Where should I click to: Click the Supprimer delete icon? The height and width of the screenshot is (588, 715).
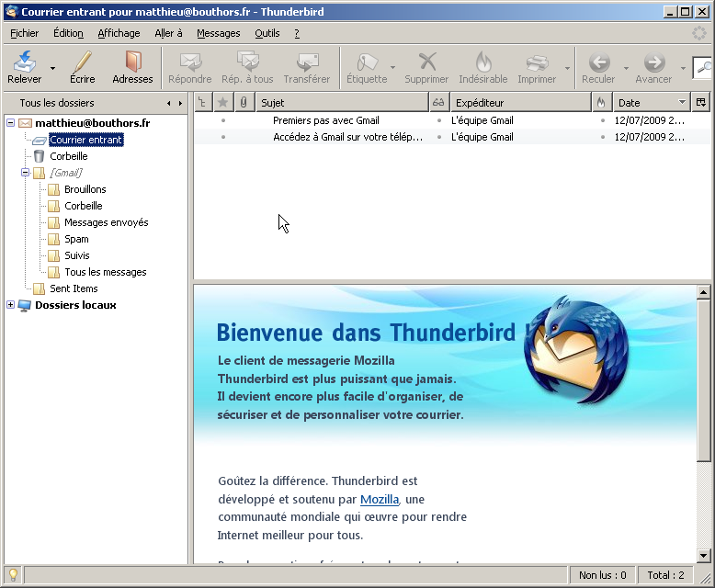pos(426,62)
